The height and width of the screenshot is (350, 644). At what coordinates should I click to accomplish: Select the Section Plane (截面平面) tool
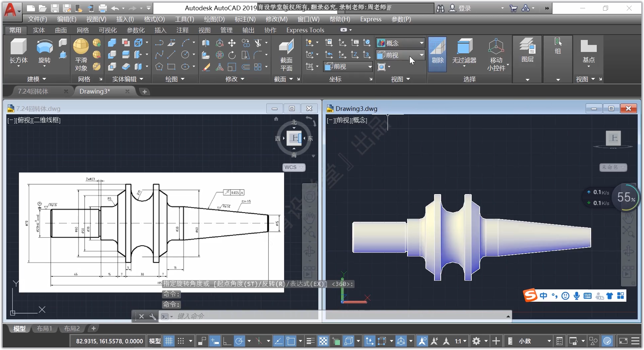click(x=286, y=55)
